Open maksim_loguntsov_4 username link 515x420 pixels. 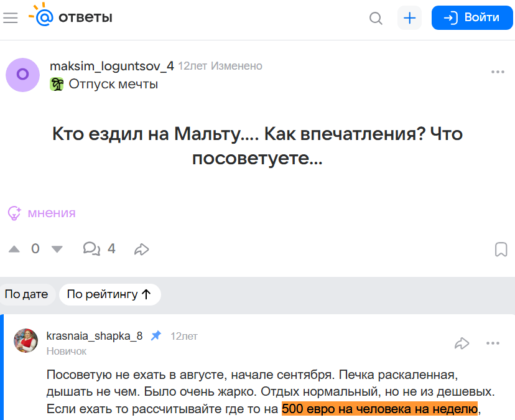point(111,66)
